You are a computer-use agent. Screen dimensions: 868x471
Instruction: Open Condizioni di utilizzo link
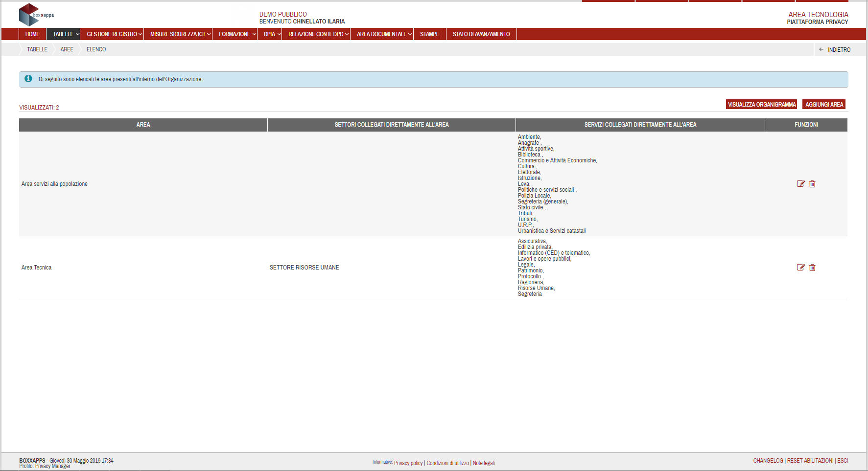[x=448, y=463]
